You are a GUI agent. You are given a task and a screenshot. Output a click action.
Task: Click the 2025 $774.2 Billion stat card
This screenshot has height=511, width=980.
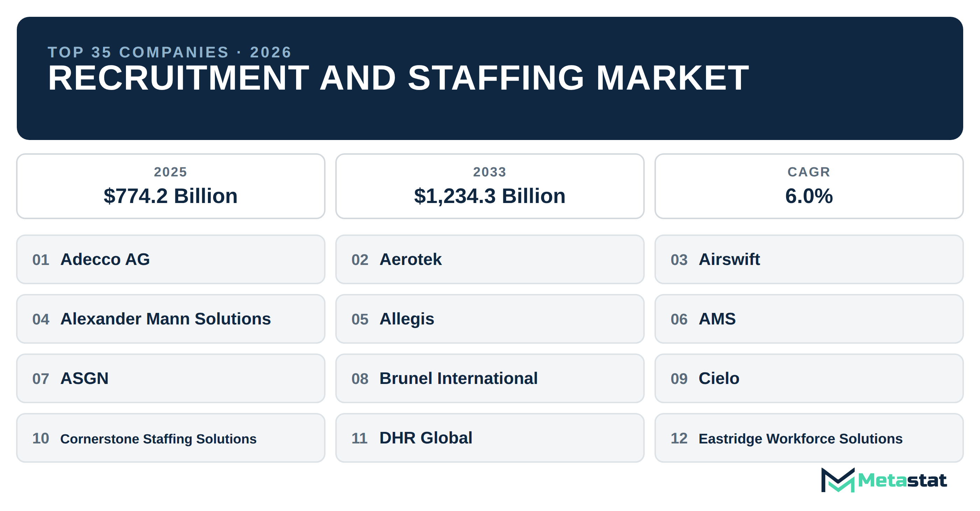(171, 186)
